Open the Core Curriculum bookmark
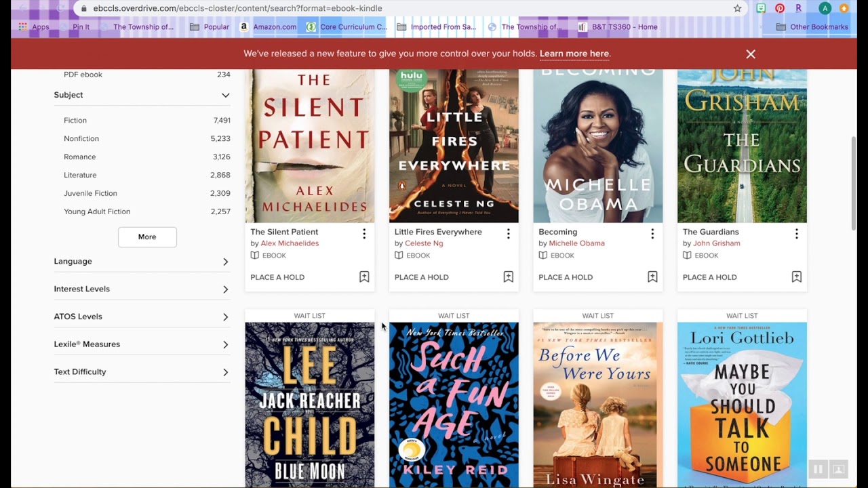Screen dimensions: 868x488 (x=346, y=27)
